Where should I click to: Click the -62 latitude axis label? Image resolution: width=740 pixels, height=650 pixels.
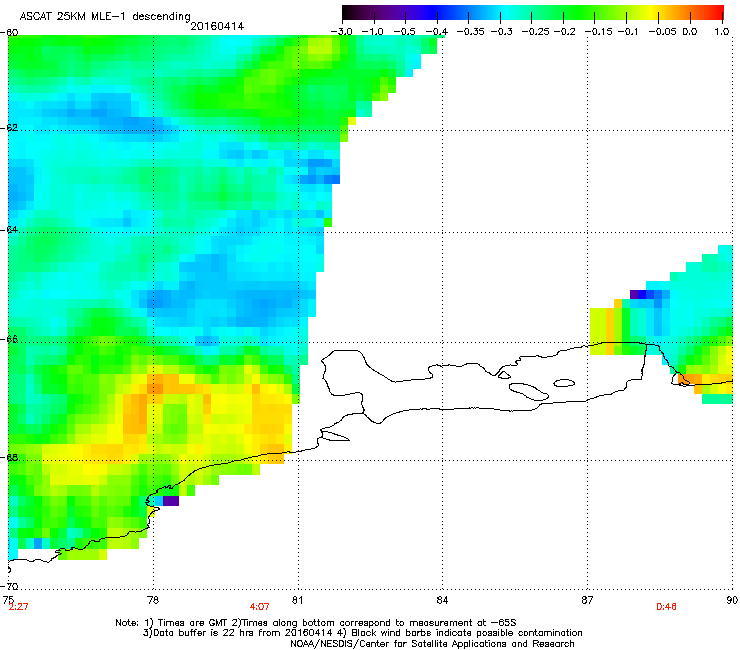(x=9, y=128)
